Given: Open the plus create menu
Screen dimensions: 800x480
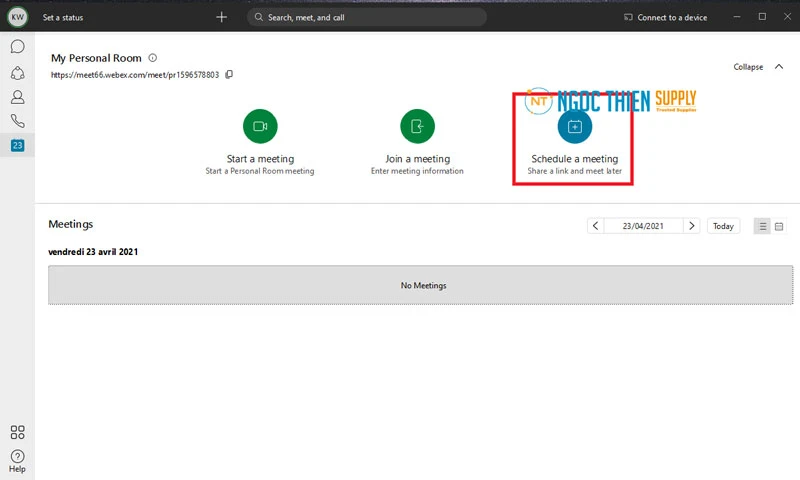Looking at the screenshot, I should (221, 17).
